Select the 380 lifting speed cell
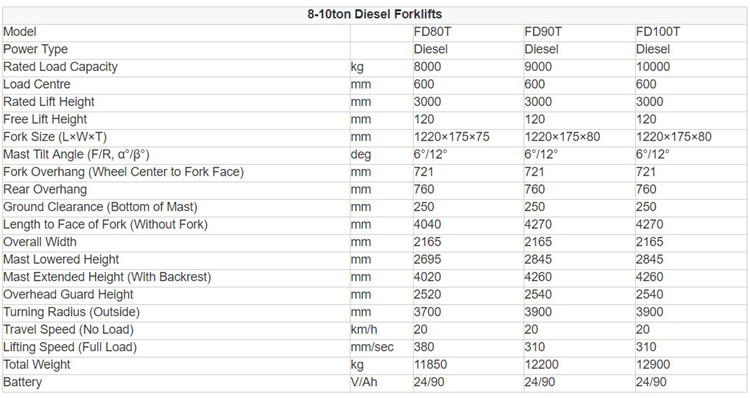 [x=424, y=347]
